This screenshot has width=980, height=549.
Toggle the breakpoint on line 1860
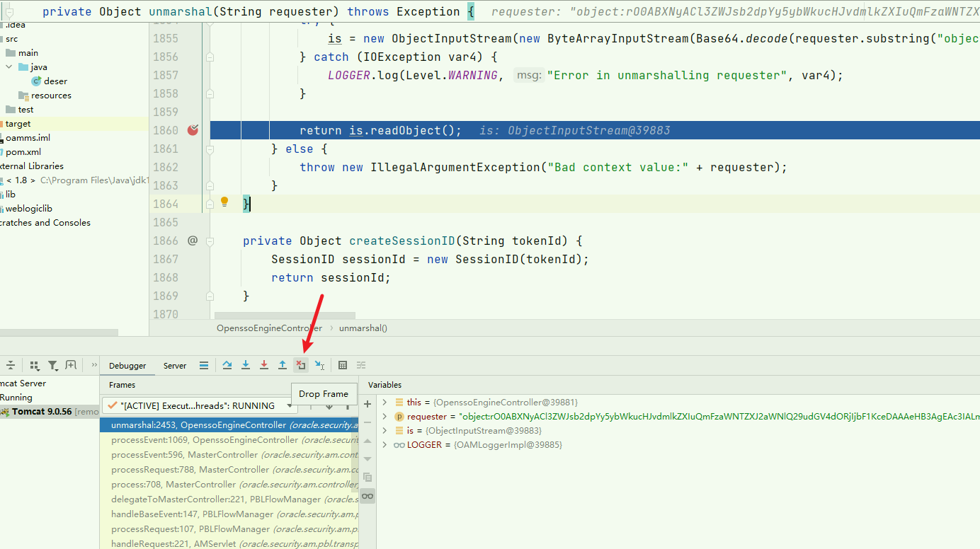click(193, 130)
